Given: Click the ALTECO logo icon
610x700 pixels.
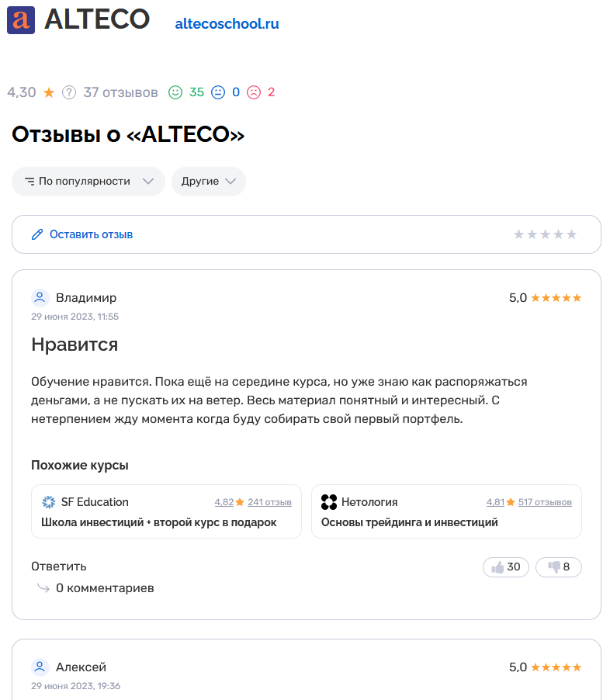Looking at the screenshot, I should point(20,20).
